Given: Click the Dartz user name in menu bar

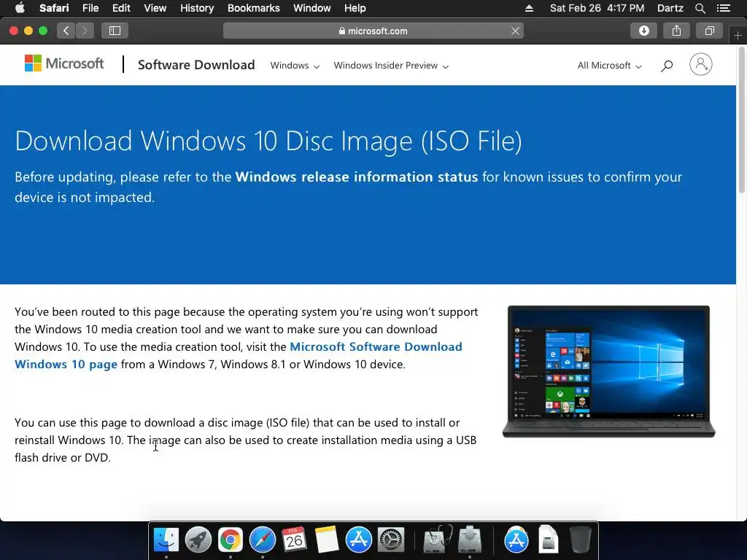Looking at the screenshot, I should [670, 8].
